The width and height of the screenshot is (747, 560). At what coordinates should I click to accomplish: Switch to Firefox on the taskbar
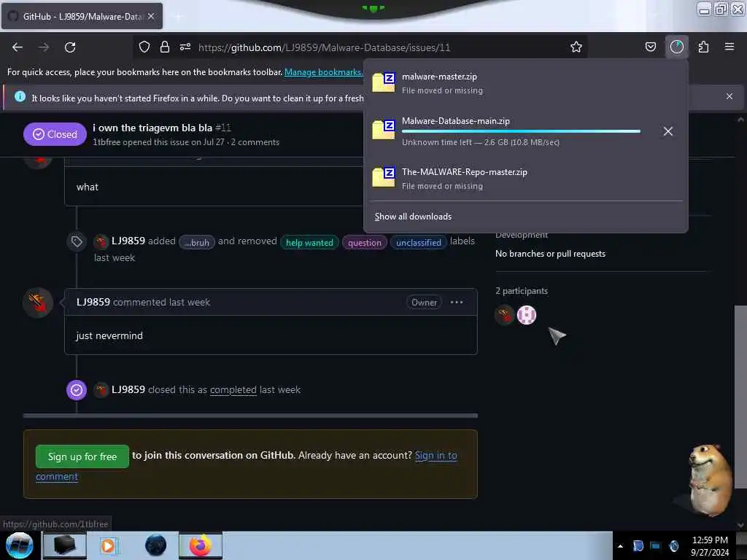click(x=200, y=545)
